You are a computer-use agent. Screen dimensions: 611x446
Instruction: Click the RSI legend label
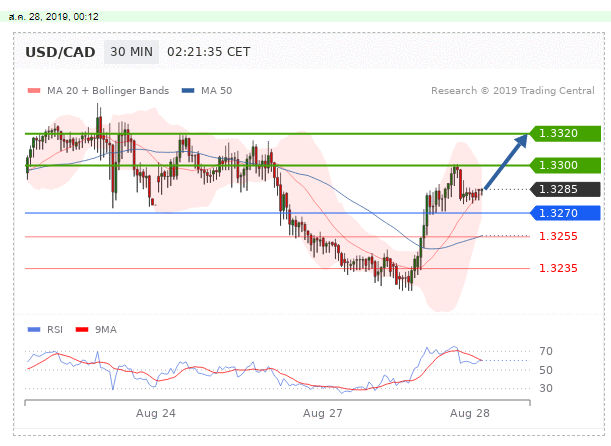click(55, 330)
